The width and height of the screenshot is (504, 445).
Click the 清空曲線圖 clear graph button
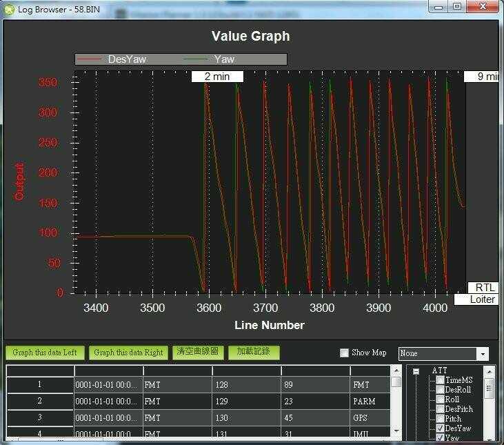point(197,352)
